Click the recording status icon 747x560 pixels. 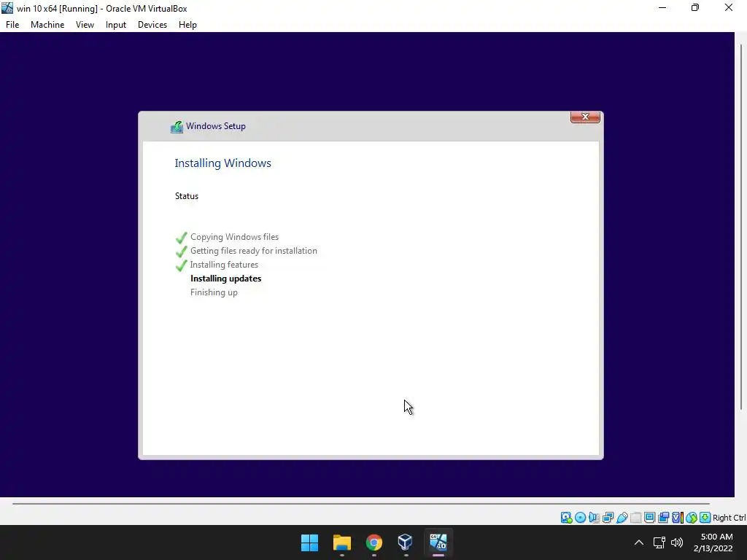point(663,517)
